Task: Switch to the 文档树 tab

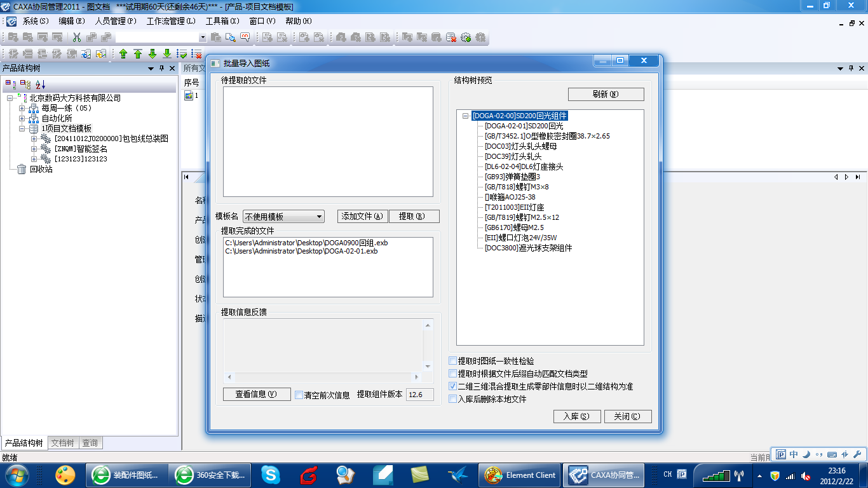Action: tap(63, 443)
